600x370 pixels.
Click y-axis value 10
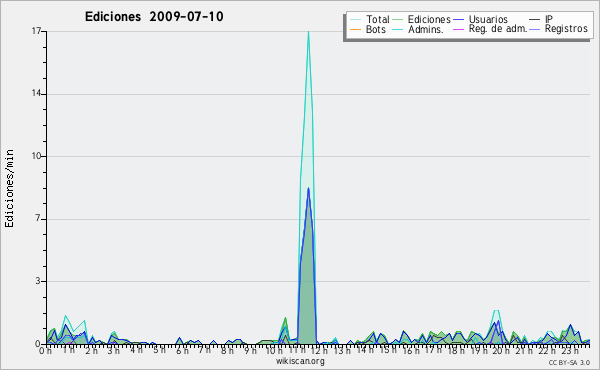[36, 156]
